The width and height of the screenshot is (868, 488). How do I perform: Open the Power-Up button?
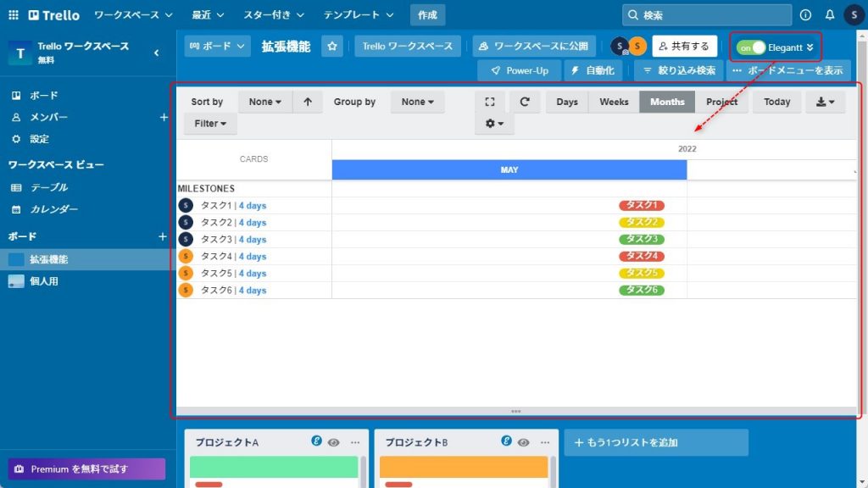tap(520, 70)
